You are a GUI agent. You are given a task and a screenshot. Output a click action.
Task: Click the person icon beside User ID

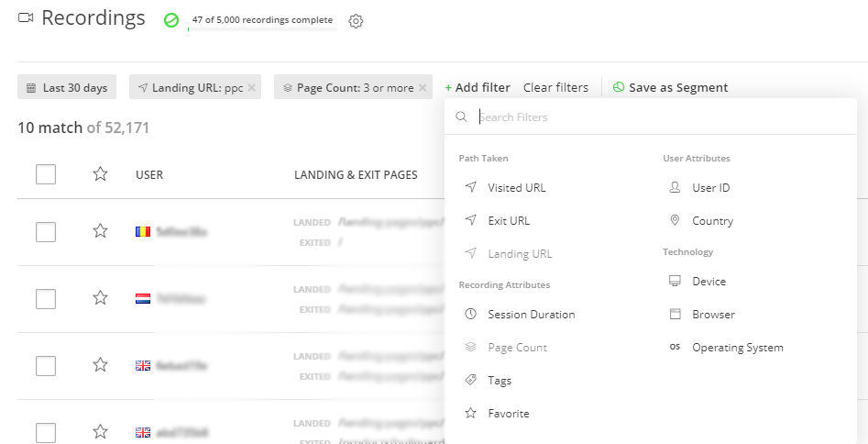pos(675,187)
